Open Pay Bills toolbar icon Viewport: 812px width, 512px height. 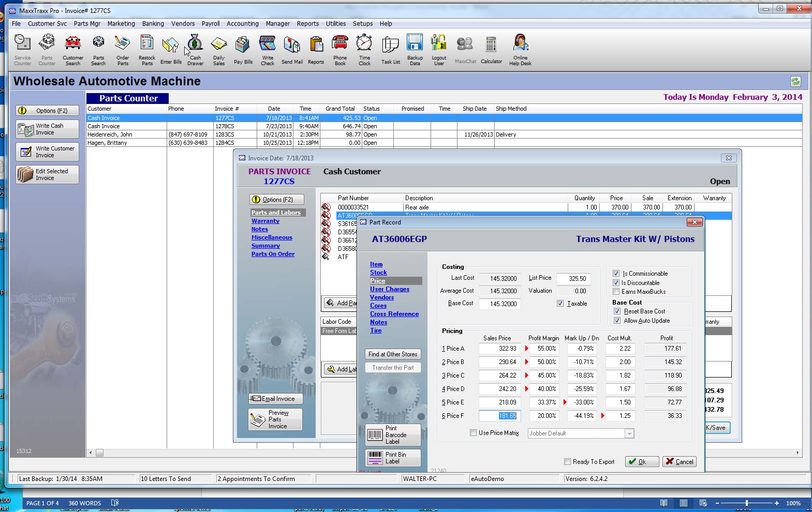[243, 50]
